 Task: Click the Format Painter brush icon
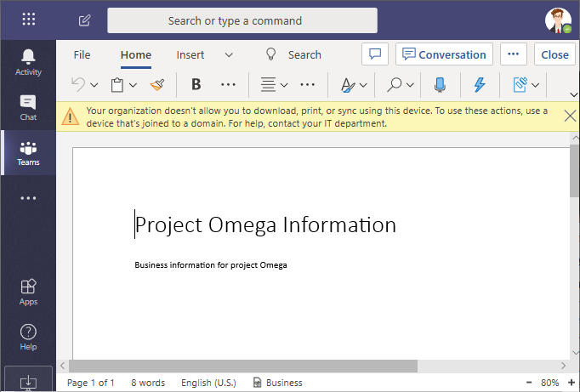[157, 84]
